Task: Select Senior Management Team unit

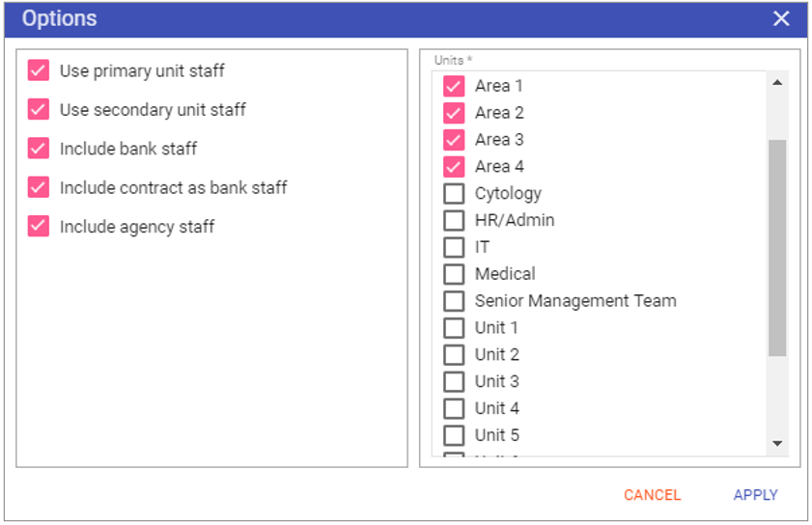Action: pyautogui.click(x=454, y=301)
